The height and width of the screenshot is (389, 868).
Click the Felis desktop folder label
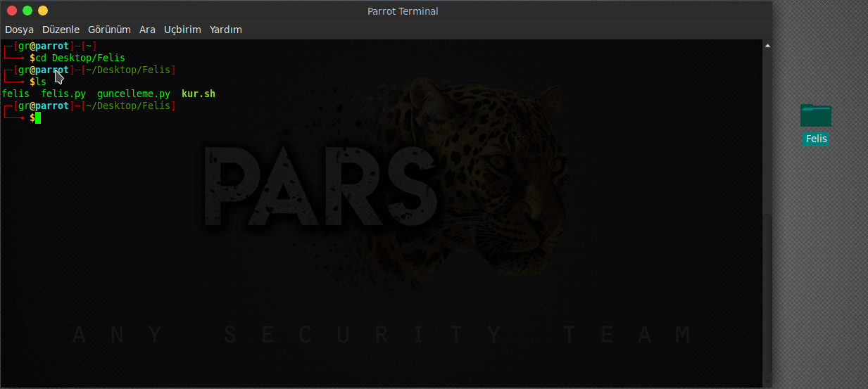click(816, 139)
